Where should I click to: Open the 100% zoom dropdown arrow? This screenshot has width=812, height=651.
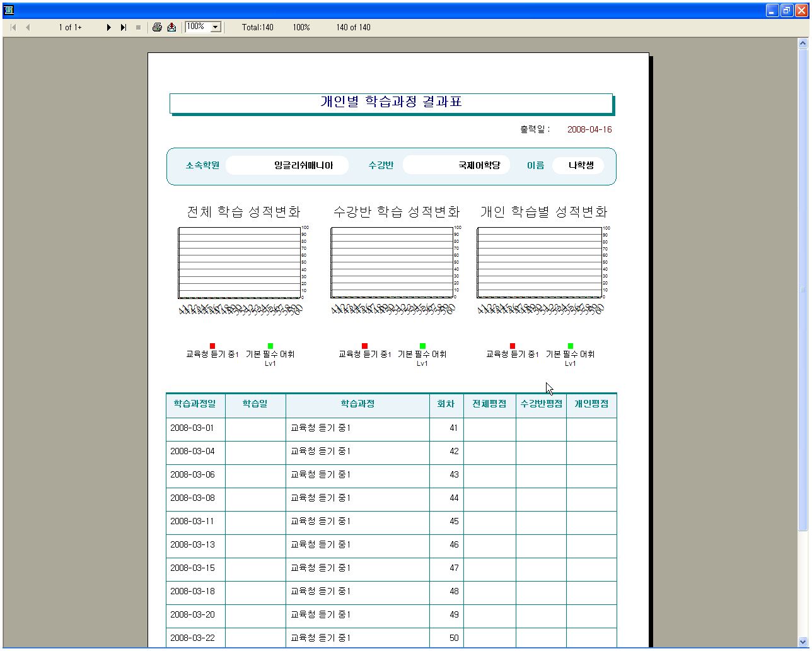point(216,27)
